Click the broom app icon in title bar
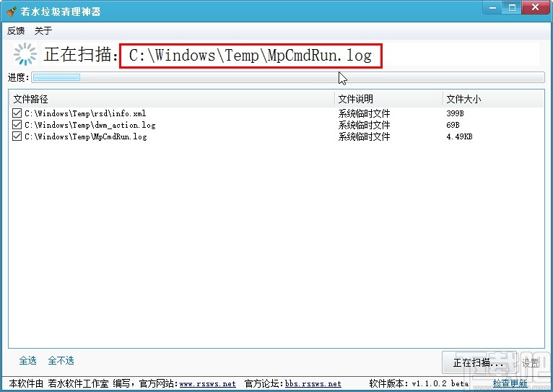Viewport: 553px width, 392px height. pos(12,12)
